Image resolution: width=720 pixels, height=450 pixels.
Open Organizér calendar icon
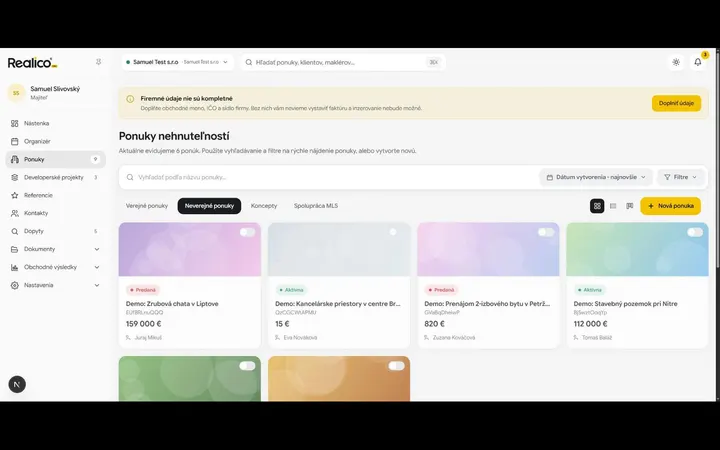click(x=15, y=141)
